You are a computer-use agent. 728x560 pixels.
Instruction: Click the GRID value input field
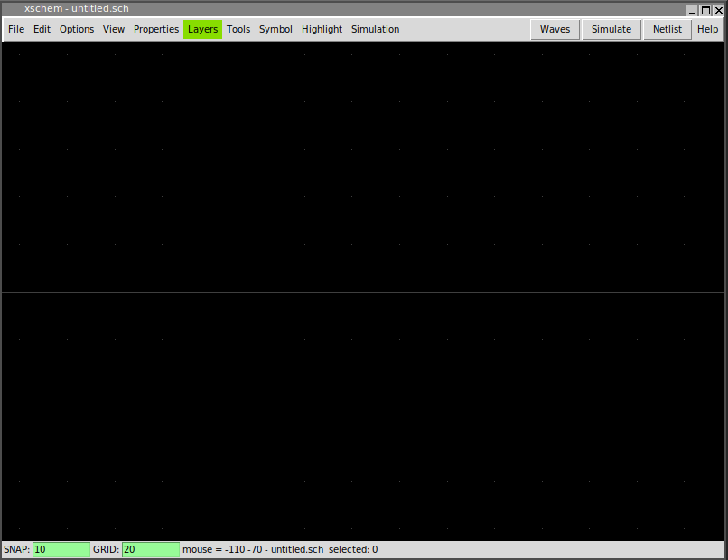click(x=150, y=549)
